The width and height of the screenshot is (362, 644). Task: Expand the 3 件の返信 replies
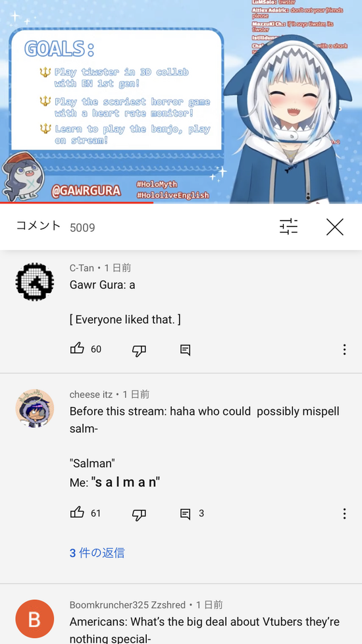coord(97,553)
